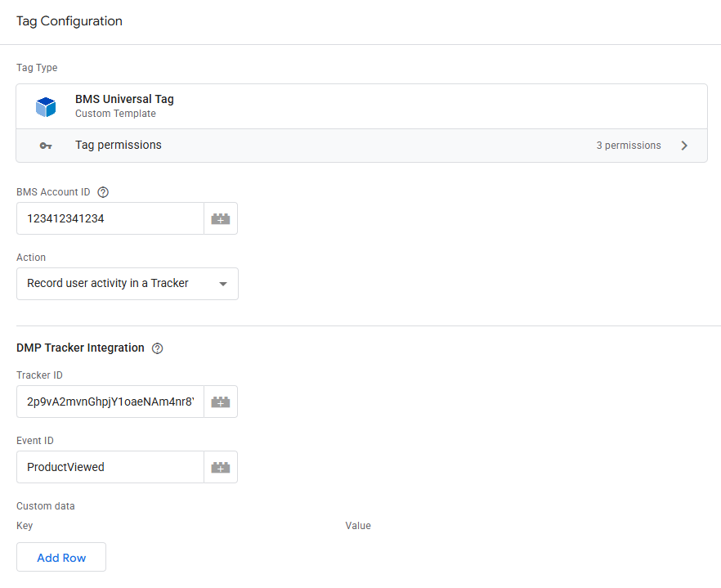Click the Action dropdown's arrow indicator
721x588 pixels.
click(222, 285)
